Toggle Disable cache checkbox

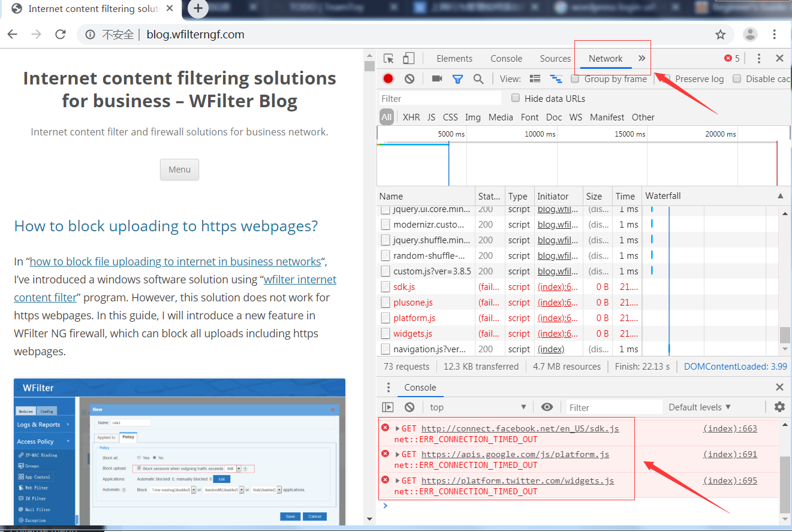[737, 78]
